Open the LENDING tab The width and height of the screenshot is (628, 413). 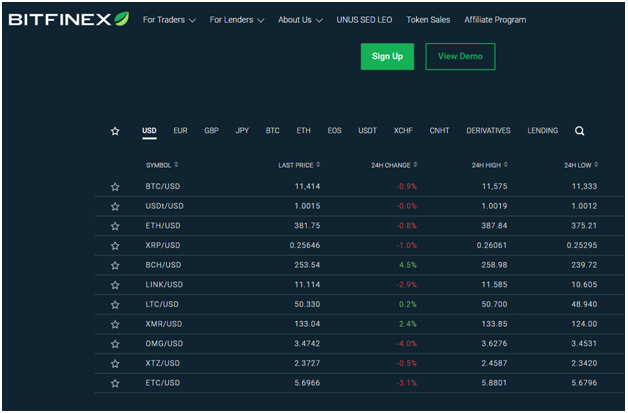(x=542, y=131)
